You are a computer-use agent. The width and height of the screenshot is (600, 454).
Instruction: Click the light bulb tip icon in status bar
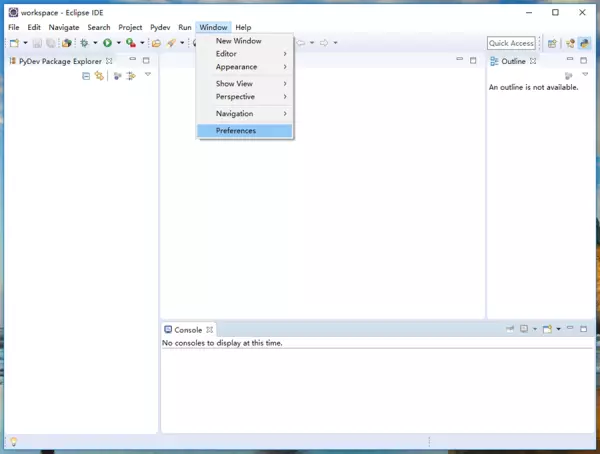[14, 442]
